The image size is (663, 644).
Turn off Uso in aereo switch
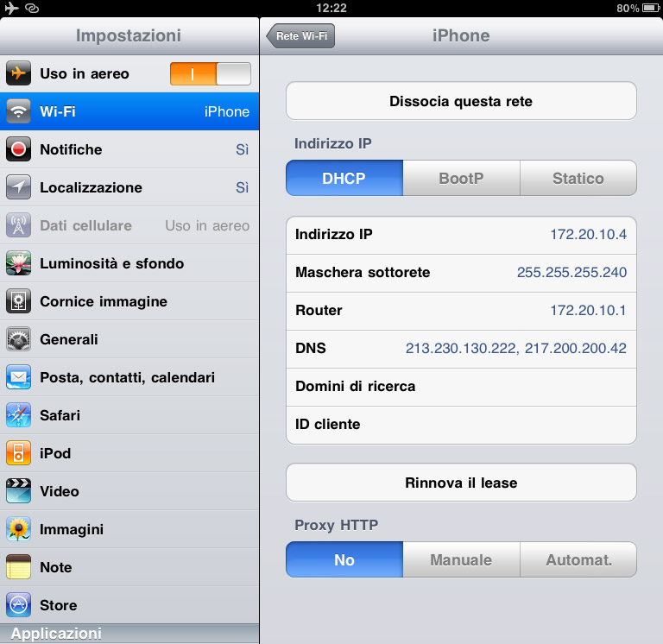pyautogui.click(x=211, y=74)
